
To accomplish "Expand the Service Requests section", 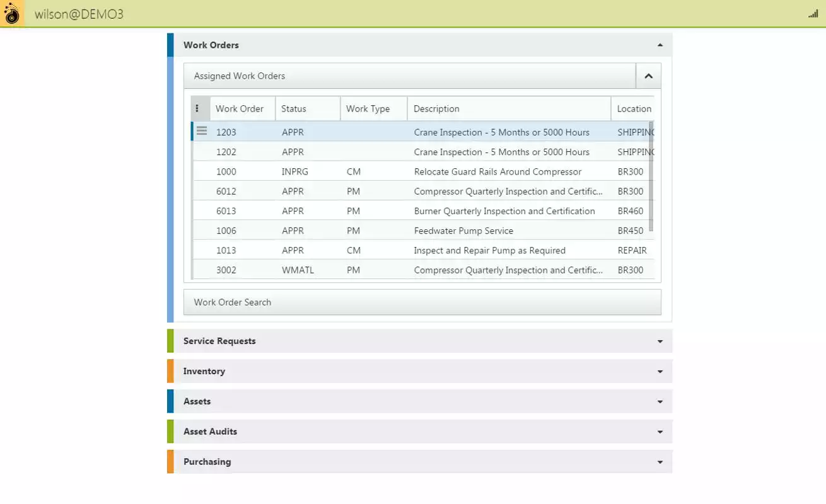I will 660,341.
